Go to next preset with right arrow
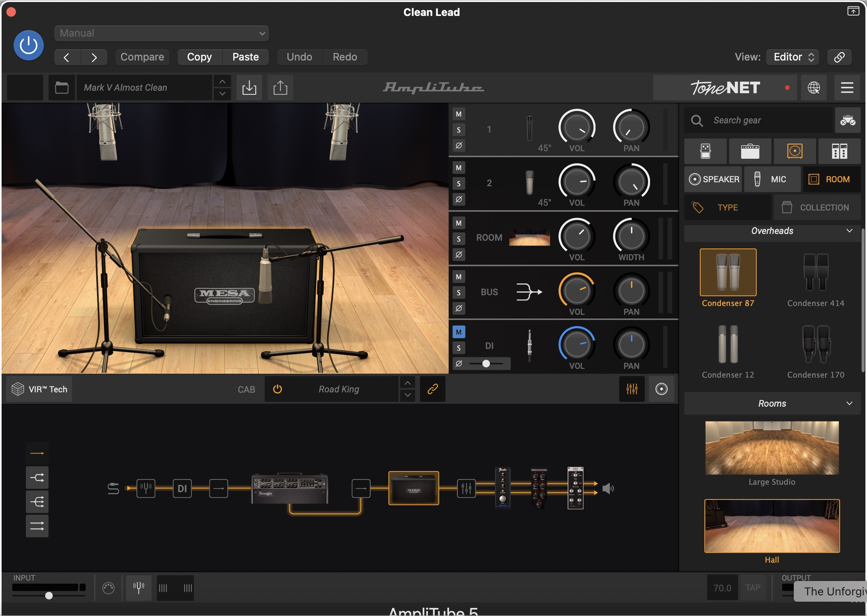Image resolution: width=867 pixels, height=616 pixels. click(x=94, y=57)
